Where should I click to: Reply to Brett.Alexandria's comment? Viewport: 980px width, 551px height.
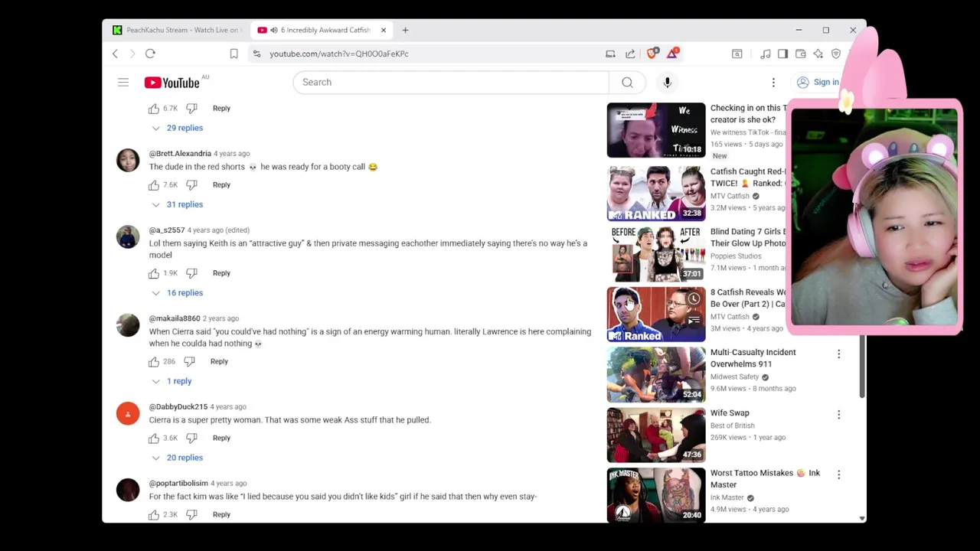221,184
